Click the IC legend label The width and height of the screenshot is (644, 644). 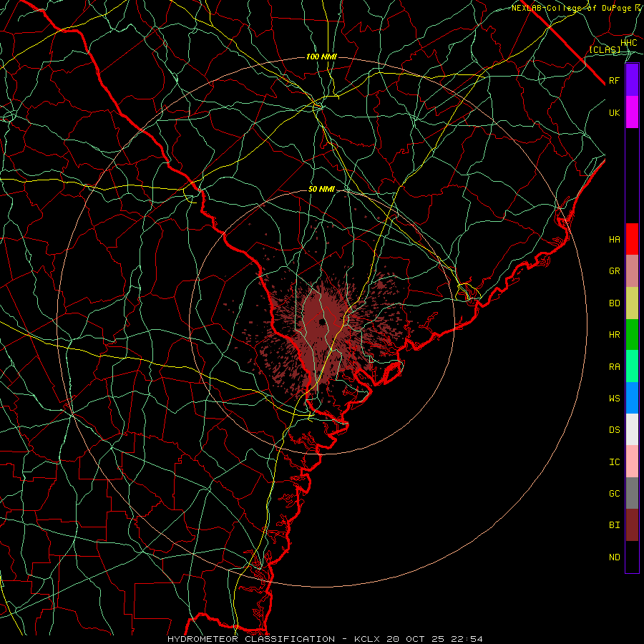point(615,462)
